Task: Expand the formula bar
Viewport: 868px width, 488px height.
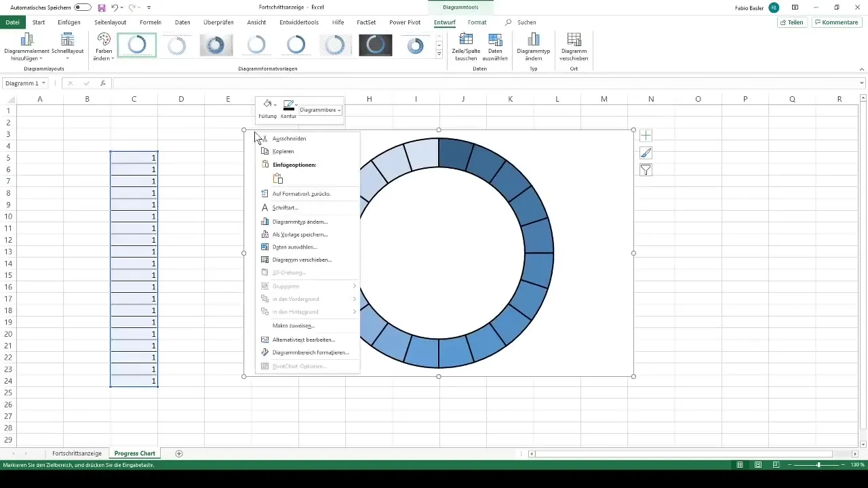Action: [x=862, y=83]
